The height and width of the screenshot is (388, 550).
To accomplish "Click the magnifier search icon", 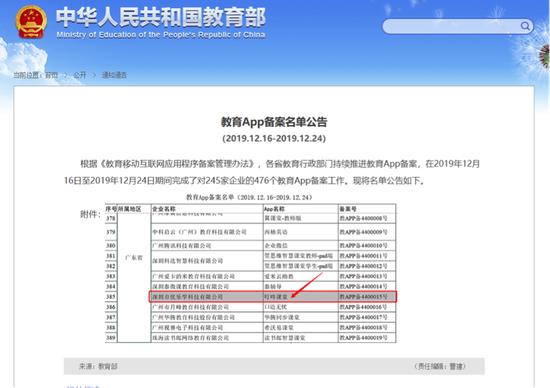I will [525, 26].
